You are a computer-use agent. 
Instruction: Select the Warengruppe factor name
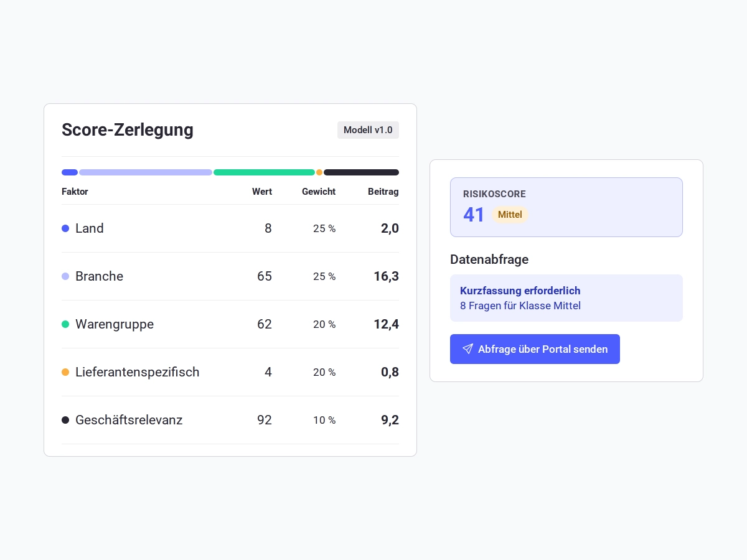pyautogui.click(x=115, y=324)
